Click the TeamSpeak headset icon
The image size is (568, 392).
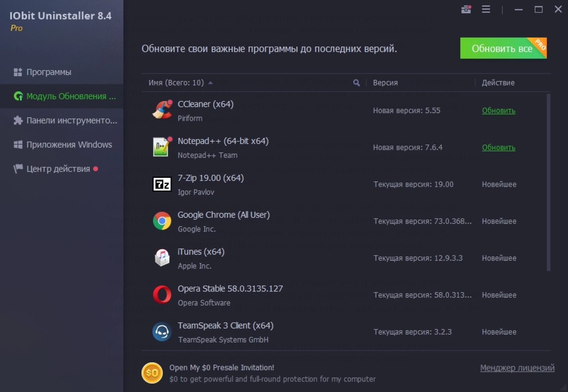pyautogui.click(x=162, y=332)
